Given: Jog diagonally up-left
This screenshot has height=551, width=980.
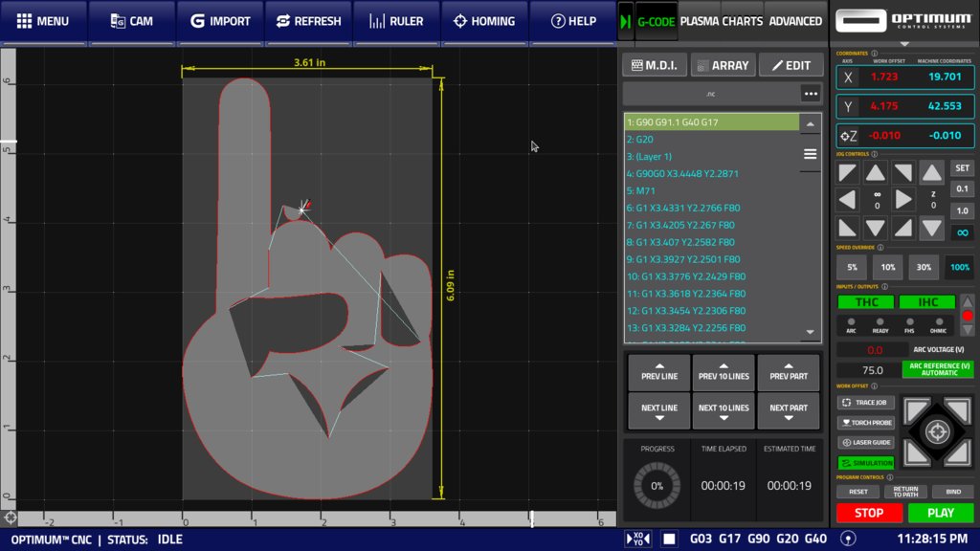Looking at the screenshot, I should [848, 173].
